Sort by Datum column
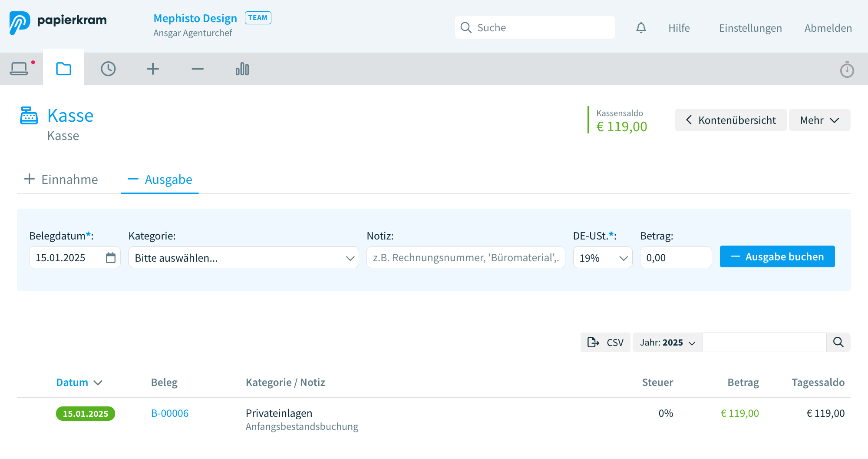 (79, 382)
